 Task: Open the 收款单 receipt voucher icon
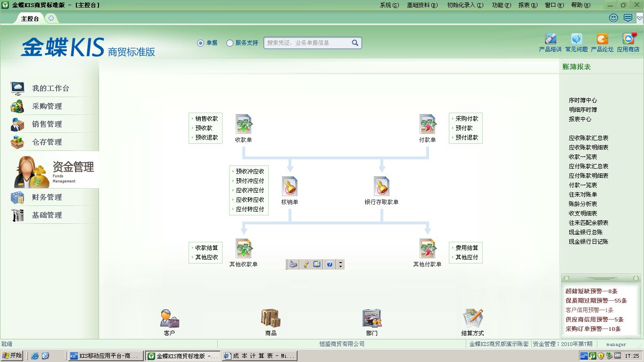point(244,124)
